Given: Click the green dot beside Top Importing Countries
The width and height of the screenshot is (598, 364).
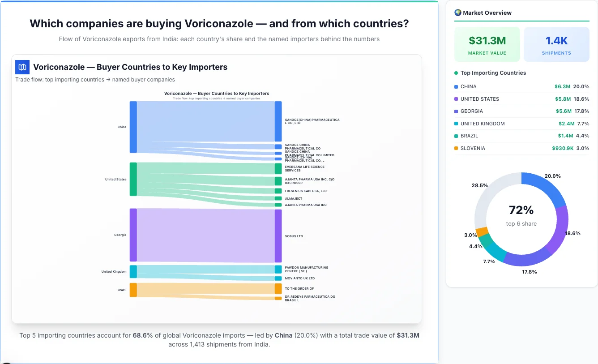Looking at the screenshot, I should pos(456,73).
